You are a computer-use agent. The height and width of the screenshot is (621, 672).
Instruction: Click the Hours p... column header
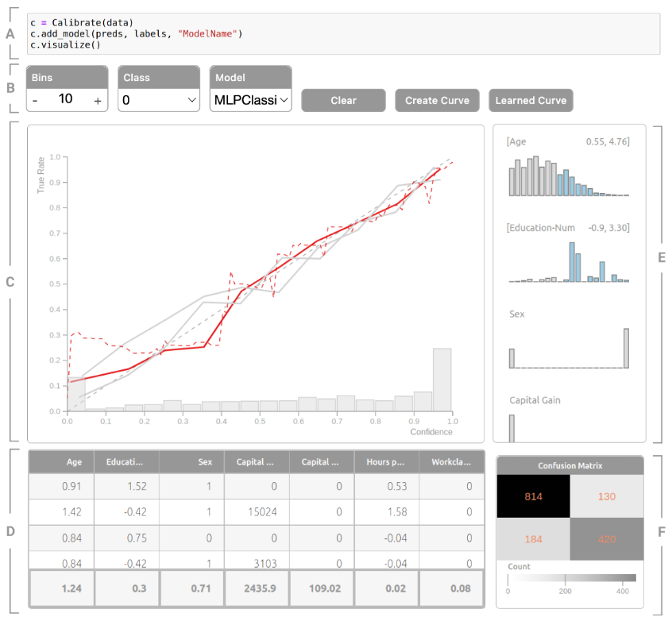pyautogui.click(x=384, y=461)
